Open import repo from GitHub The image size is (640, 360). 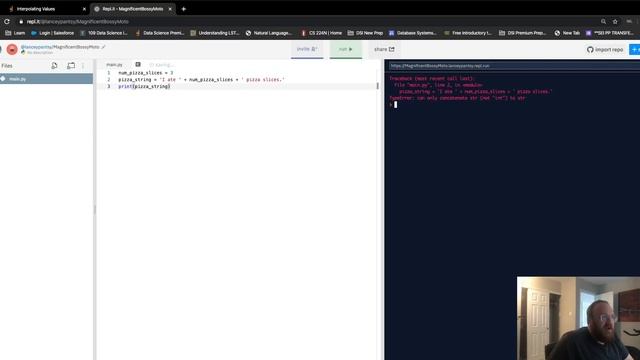coord(605,49)
